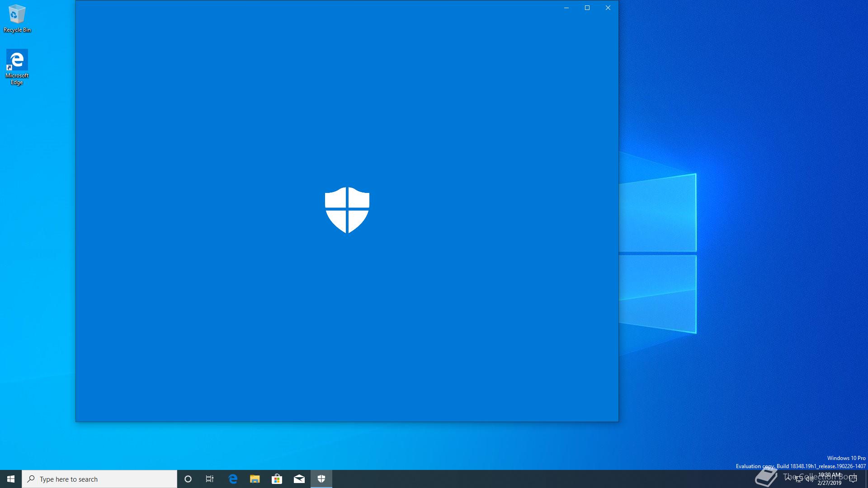The image size is (868, 488).
Task: Open the Mail app from the taskbar
Action: [299, 479]
